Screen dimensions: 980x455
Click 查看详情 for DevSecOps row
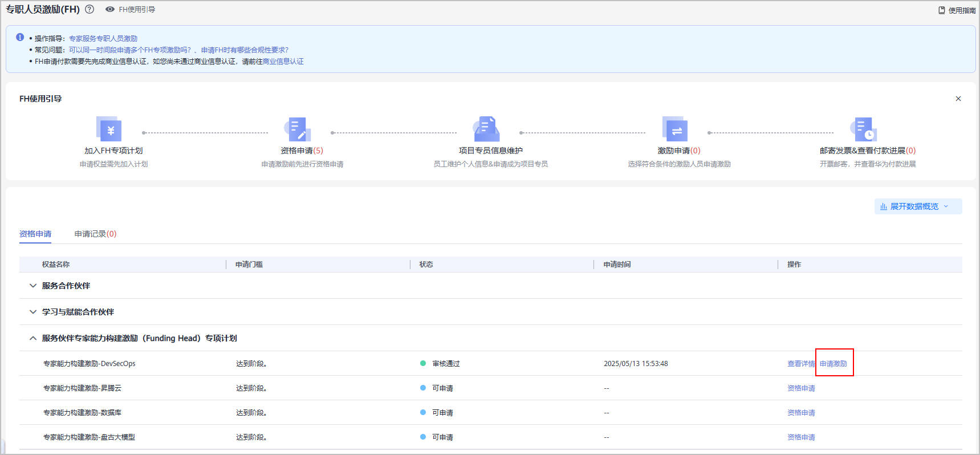click(801, 364)
